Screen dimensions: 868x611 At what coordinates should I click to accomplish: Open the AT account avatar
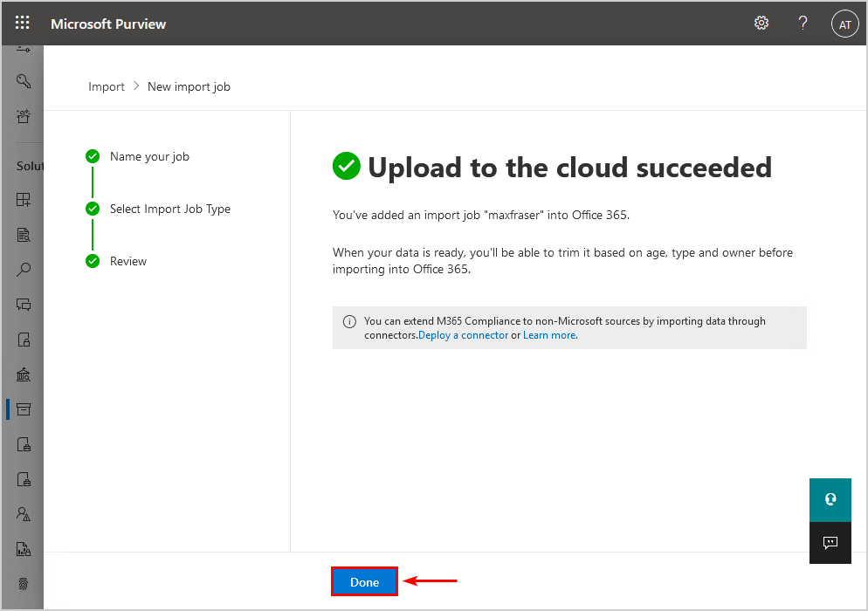click(844, 24)
